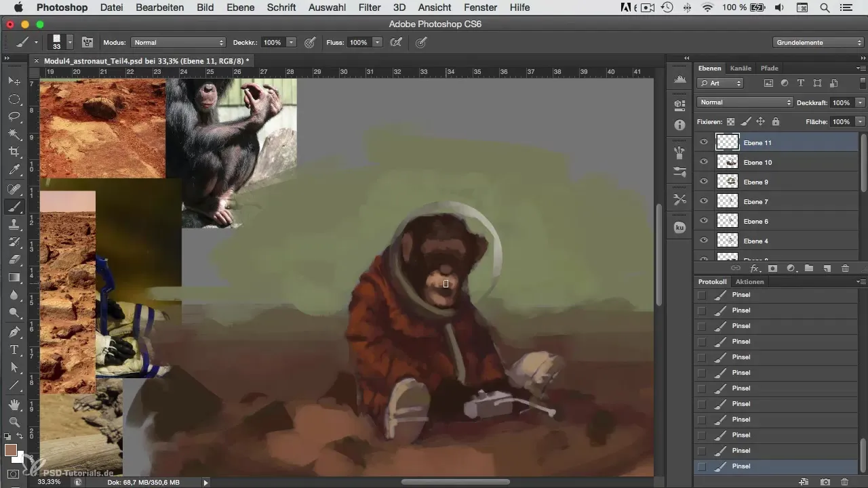
Task: Hide layer Ebene 9
Action: tap(704, 182)
